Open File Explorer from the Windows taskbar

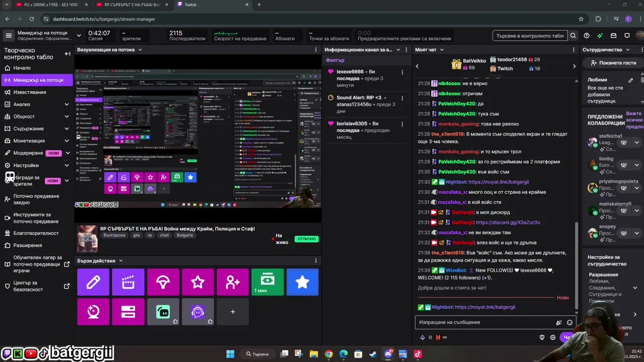pyautogui.click(x=314, y=354)
